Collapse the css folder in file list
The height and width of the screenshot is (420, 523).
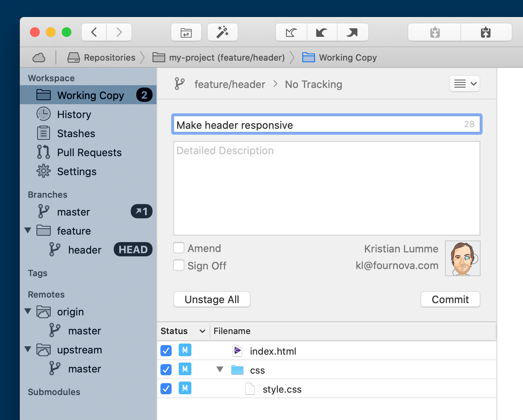220,370
